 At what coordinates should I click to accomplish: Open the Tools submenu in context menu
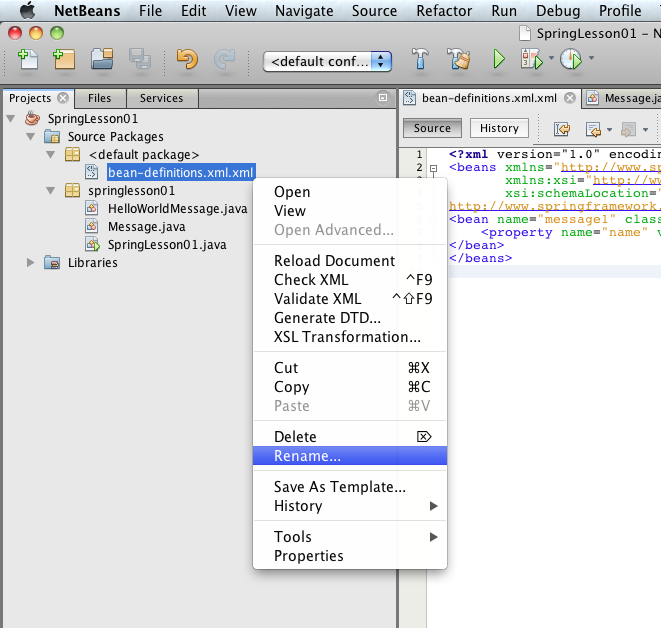(x=350, y=537)
